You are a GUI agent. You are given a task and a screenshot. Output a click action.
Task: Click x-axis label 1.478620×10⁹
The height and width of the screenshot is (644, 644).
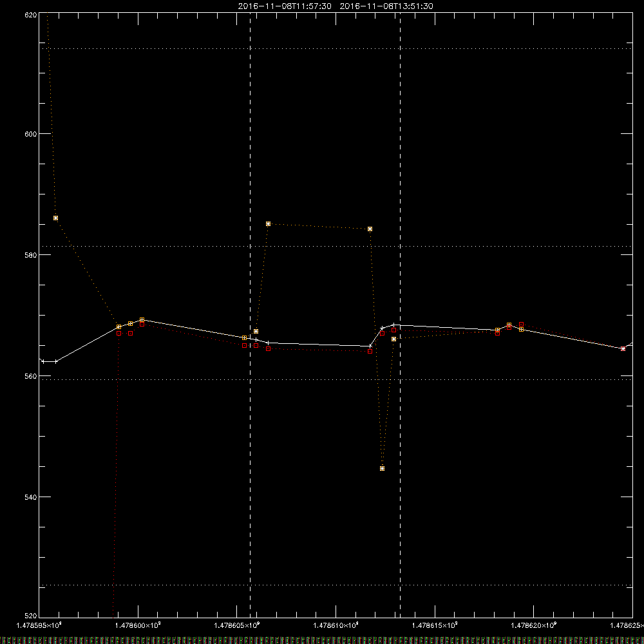533,625
